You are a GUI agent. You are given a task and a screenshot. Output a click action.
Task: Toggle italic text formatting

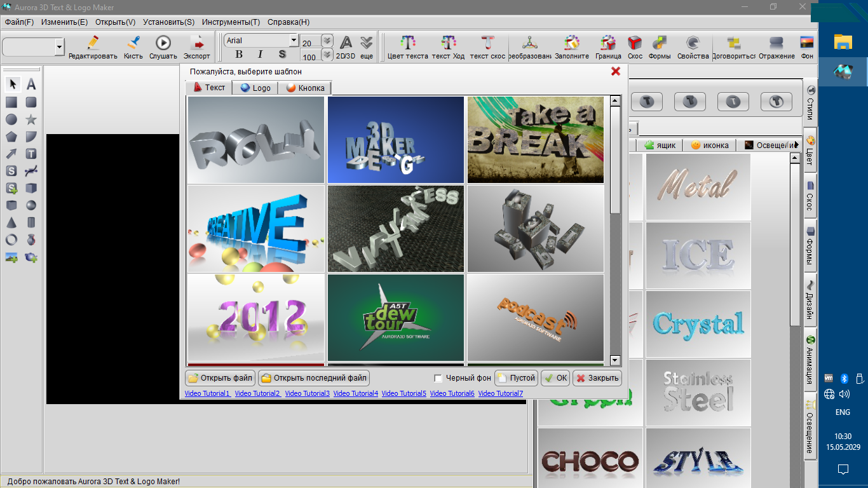(x=260, y=54)
